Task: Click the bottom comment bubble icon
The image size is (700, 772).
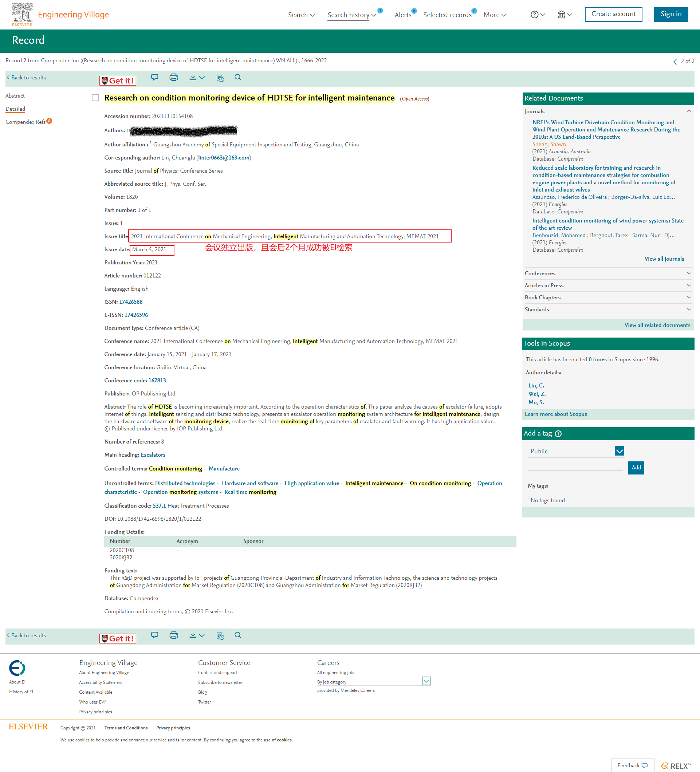Action: click(x=154, y=635)
